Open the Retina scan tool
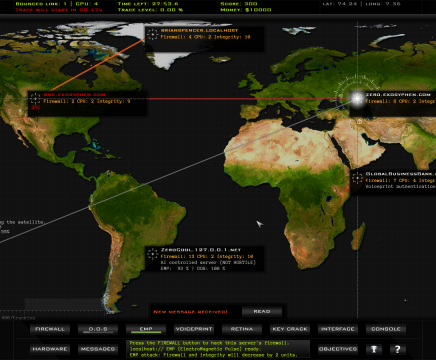 (x=242, y=329)
